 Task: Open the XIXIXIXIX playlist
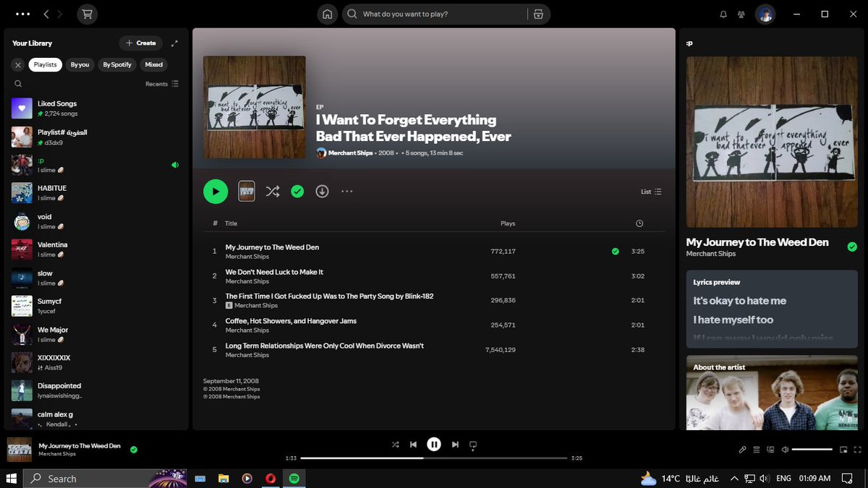pyautogui.click(x=96, y=363)
